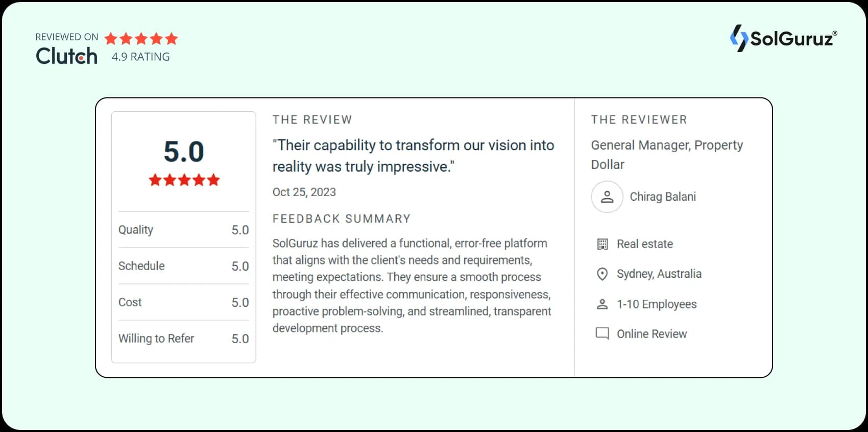
Task: Click the orange stars above 4.9 rating
Action: [141, 38]
